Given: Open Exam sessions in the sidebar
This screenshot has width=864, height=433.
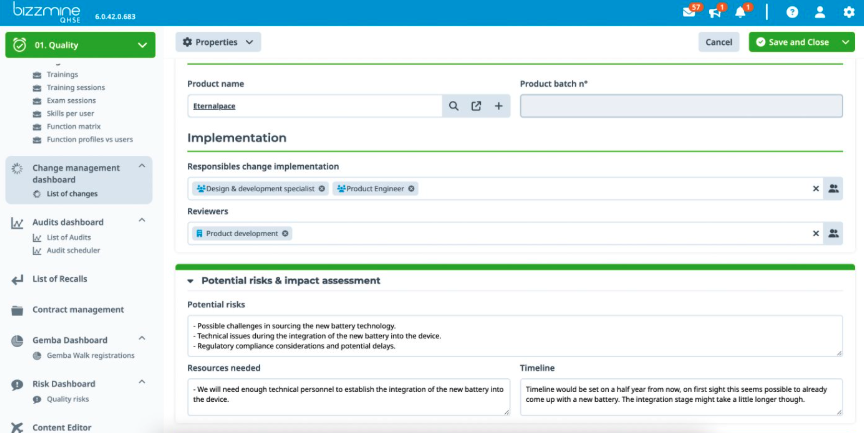Looking at the screenshot, I should point(71,100).
